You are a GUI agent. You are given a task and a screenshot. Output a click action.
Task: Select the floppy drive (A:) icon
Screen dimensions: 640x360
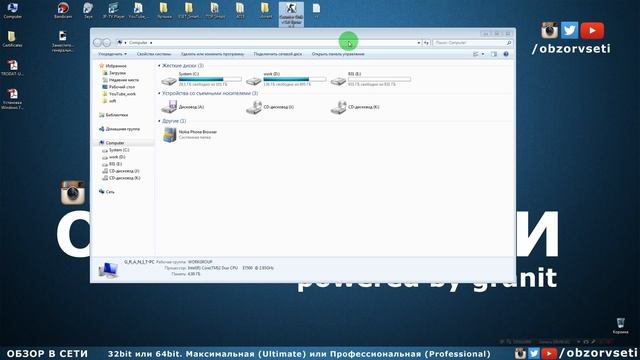click(x=169, y=107)
